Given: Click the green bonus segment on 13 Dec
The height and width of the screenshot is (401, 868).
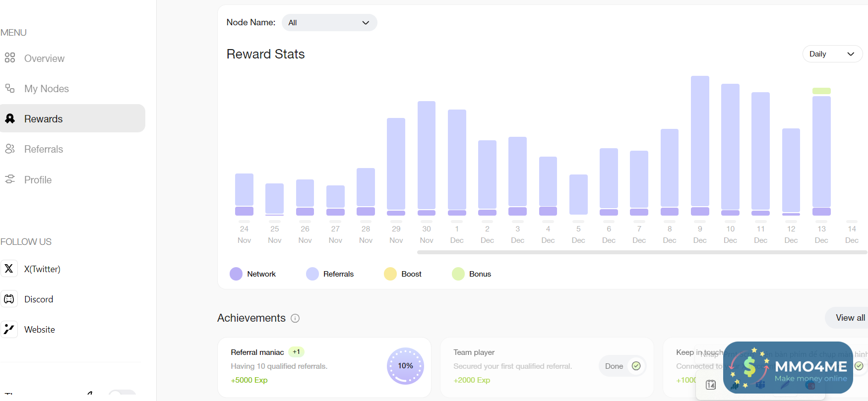Looking at the screenshot, I should tap(821, 91).
